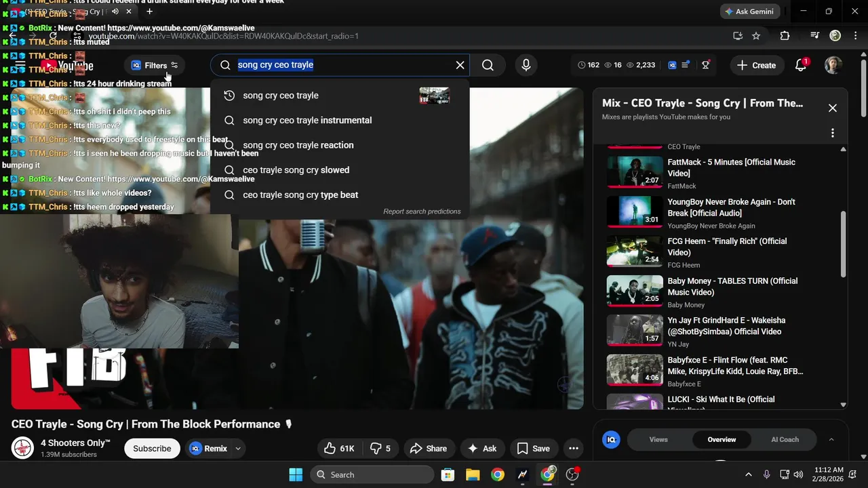Bookmark this page with the star icon
Screen dimensions: 868x488
[756, 36]
